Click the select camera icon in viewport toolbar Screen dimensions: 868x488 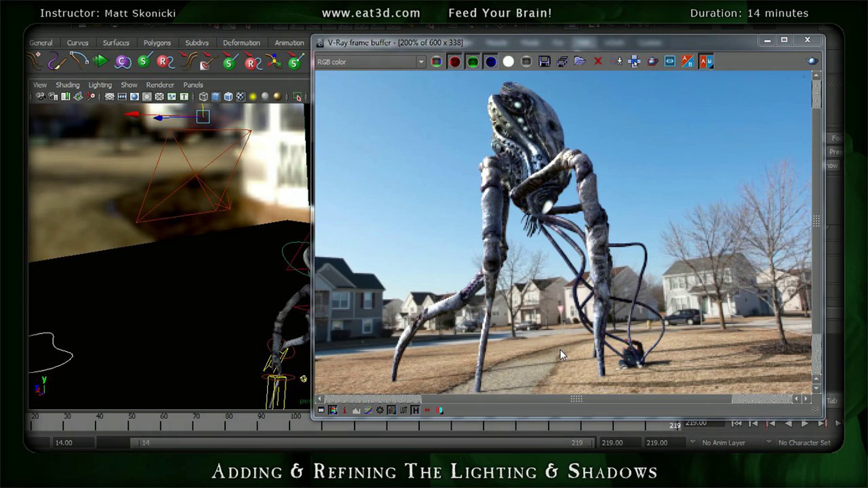pos(41,97)
